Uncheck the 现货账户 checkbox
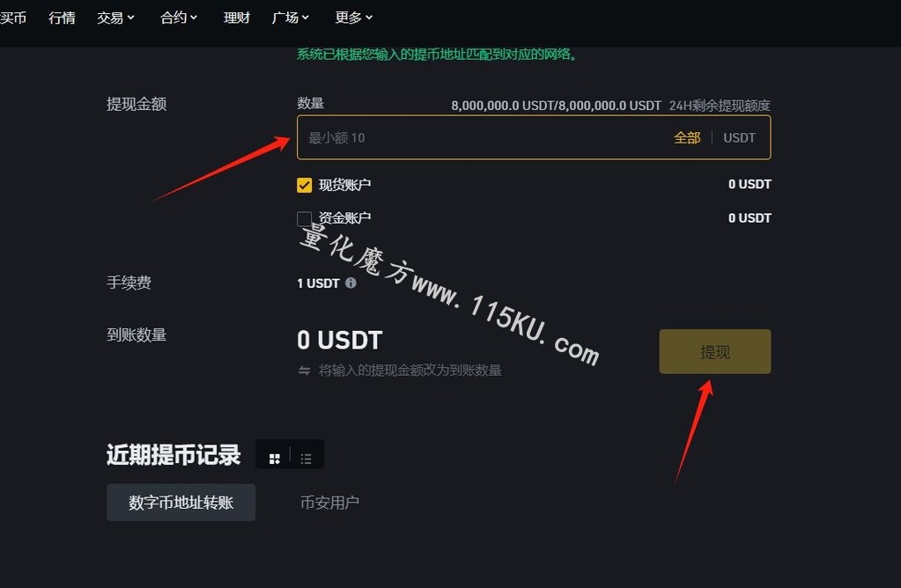Screen dimensions: 901x588 [304, 185]
